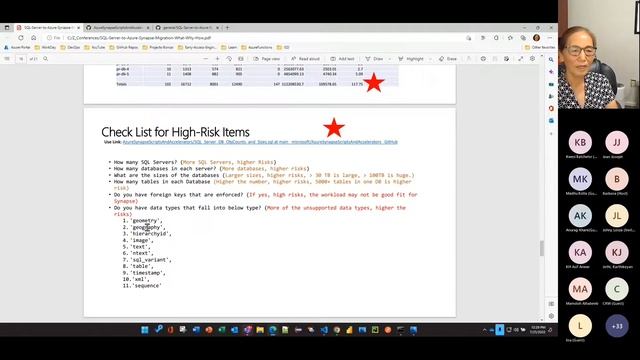Follow the AzureSynapseScriptsAndAccelerators GitHub link
The image size is (640, 360).
[x=260, y=142]
